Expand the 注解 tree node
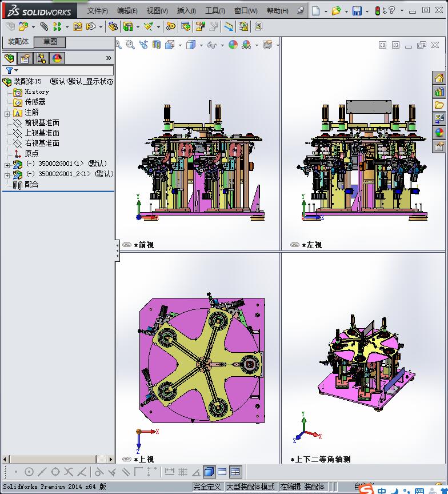Image resolution: width=448 pixels, height=494 pixels. pos(7,114)
